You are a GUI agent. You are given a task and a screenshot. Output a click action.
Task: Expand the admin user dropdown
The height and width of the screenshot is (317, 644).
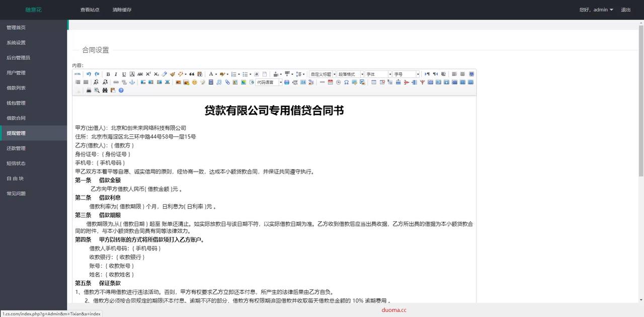point(596,10)
